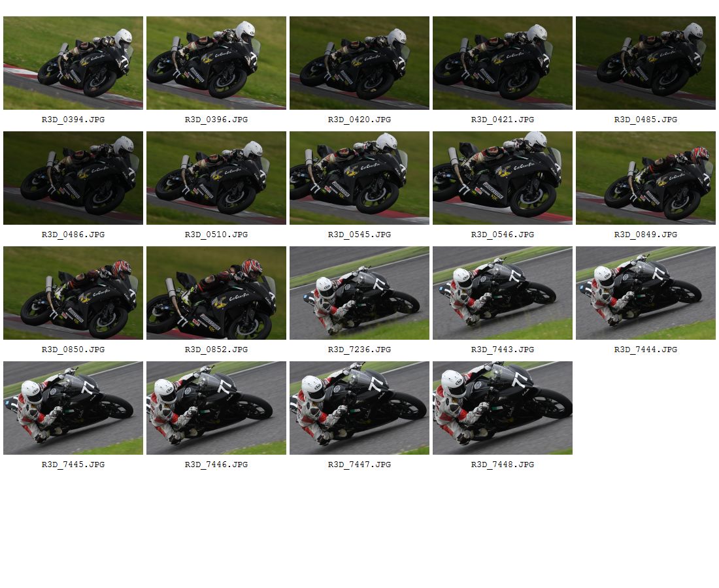This screenshot has height=588, width=719.
Task: Select the R3D_0485.JPG photo
Action: (645, 63)
